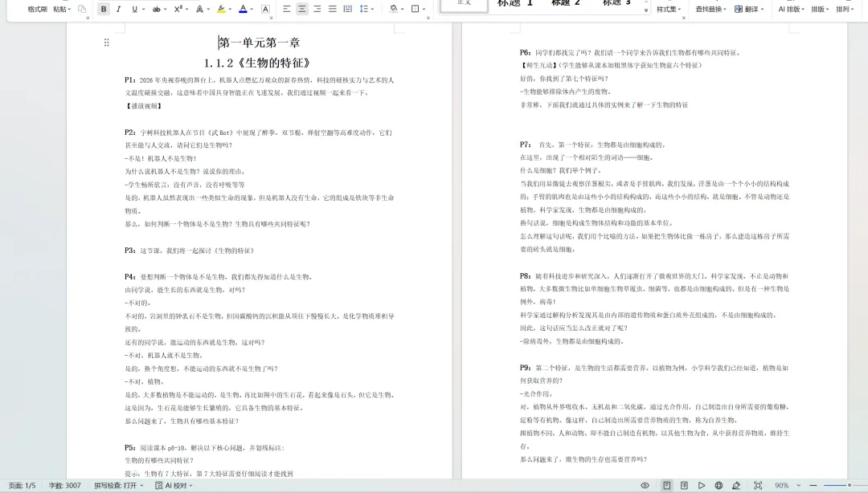The image size is (868, 493).
Task: Click the pen writing mode icon
Action: click(736, 485)
